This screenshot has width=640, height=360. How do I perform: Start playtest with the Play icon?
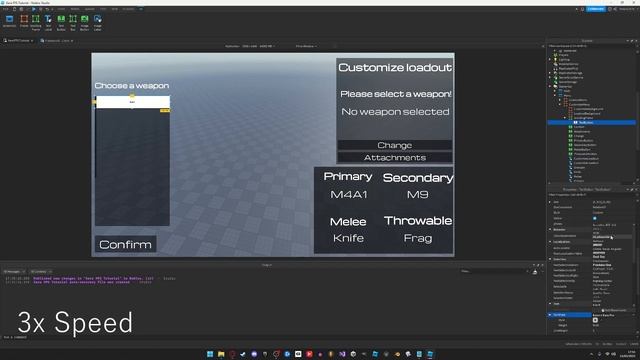(x=33, y=9)
